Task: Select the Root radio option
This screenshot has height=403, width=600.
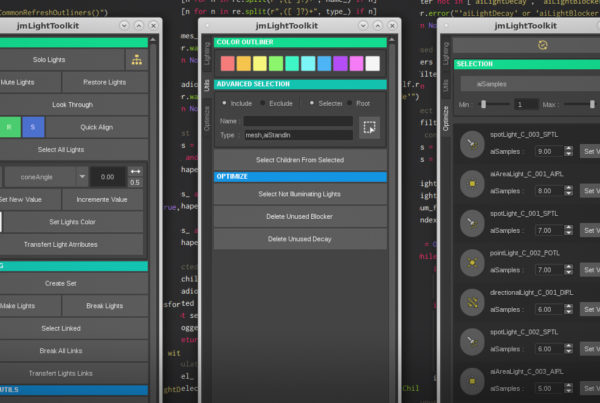Action: [x=349, y=103]
